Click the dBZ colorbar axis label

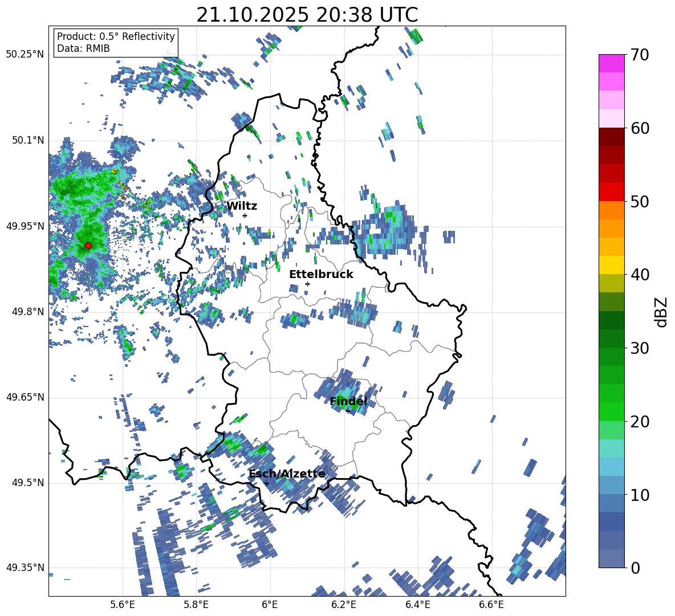(662, 312)
